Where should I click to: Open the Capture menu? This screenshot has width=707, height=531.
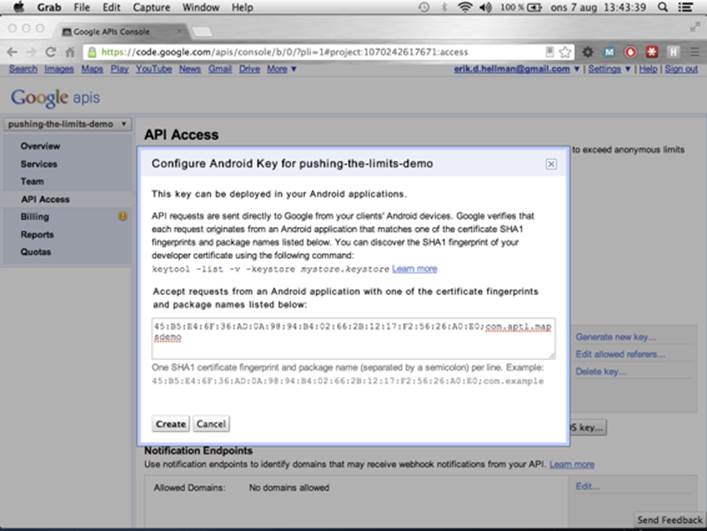tap(152, 8)
